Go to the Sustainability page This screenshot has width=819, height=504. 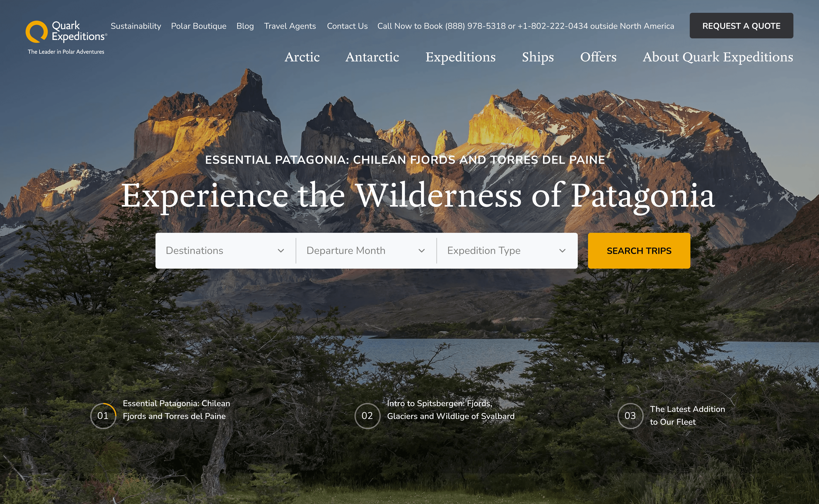pyautogui.click(x=136, y=26)
